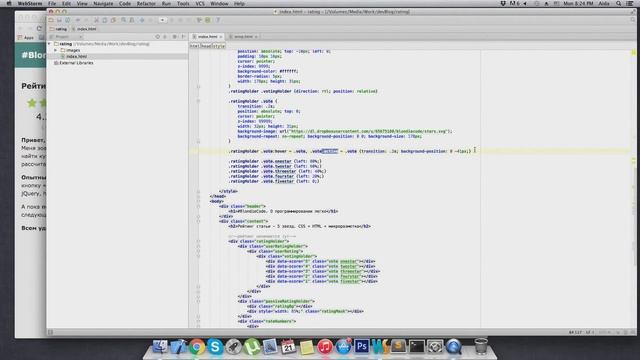Open Spotlight search in the menu bar

tap(619, 3)
